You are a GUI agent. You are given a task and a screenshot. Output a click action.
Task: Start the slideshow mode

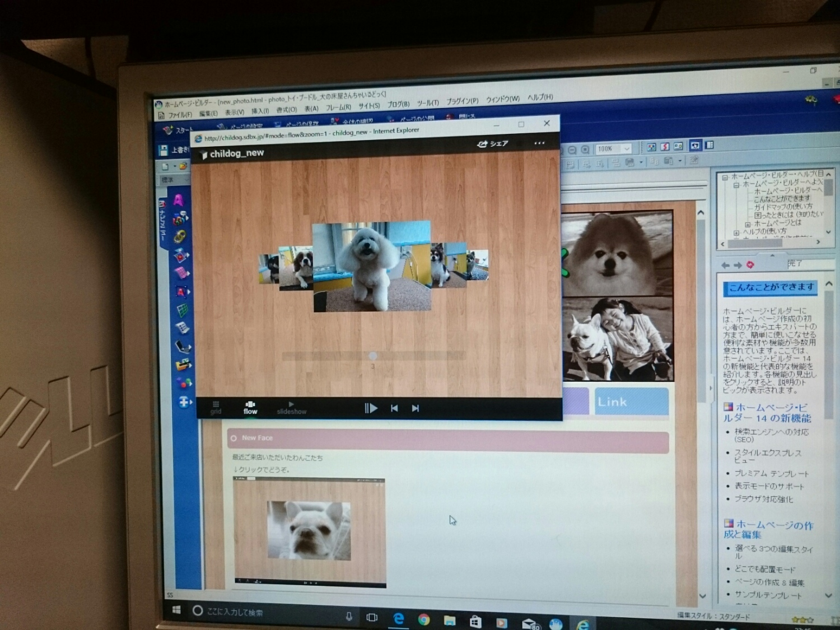point(291,408)
